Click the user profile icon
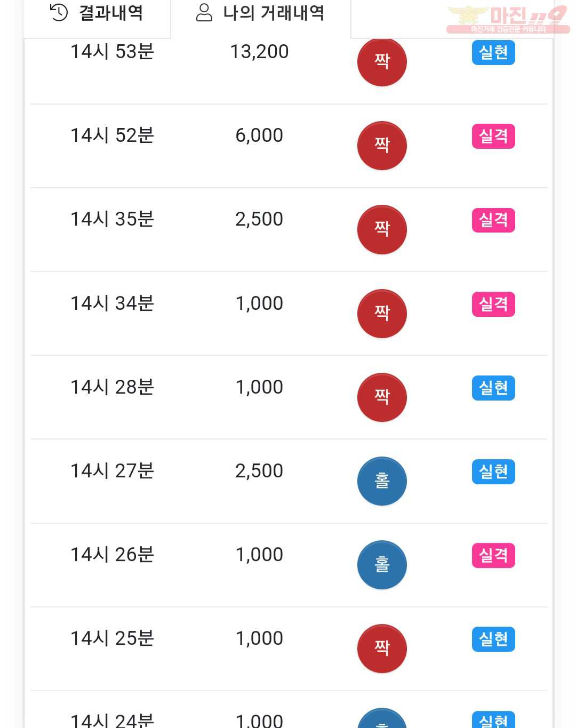The image size is (576, 728). click(204, 12)
